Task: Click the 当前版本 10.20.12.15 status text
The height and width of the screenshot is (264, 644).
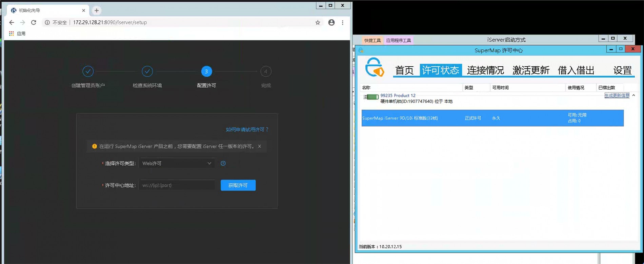Action: pyautogui.click(x=380, y=247)
